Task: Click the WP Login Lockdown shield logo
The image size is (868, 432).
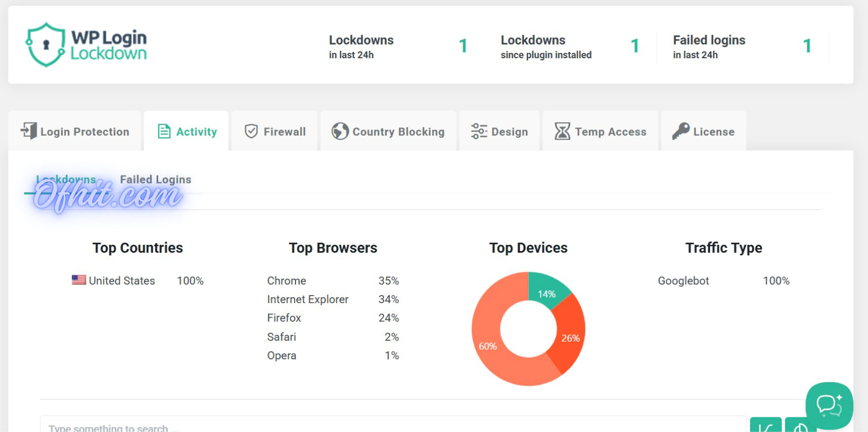Action: tap(46, 45)
